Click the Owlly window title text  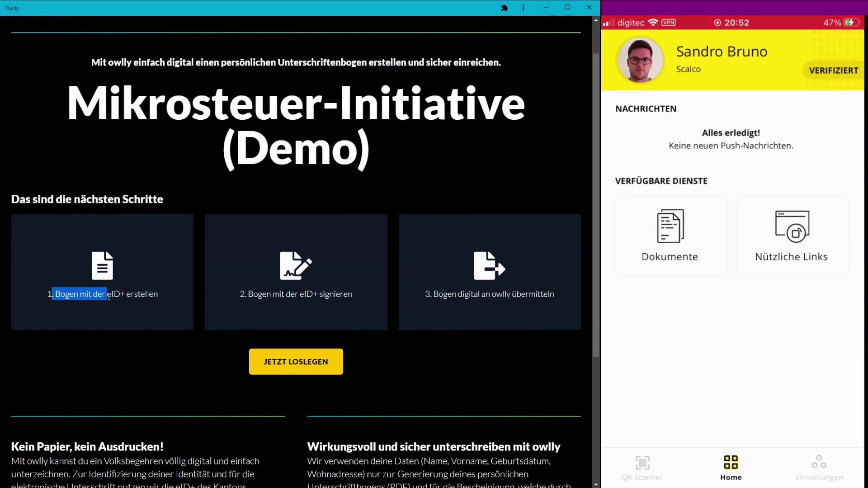tap(12, 8)
